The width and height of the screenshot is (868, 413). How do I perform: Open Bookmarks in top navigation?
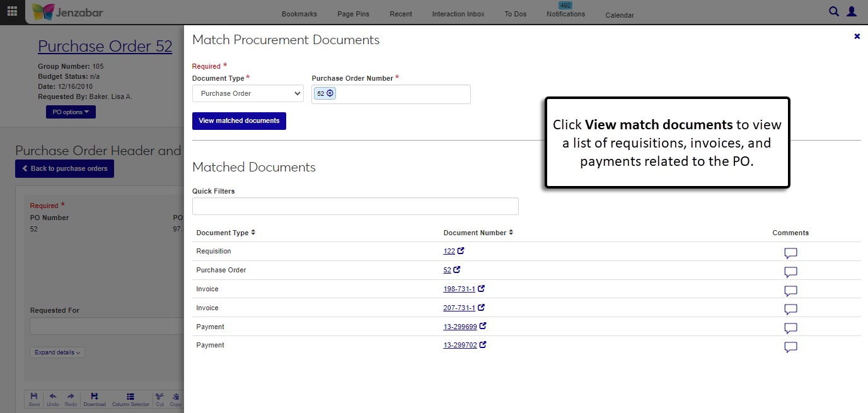pos(299,14)
